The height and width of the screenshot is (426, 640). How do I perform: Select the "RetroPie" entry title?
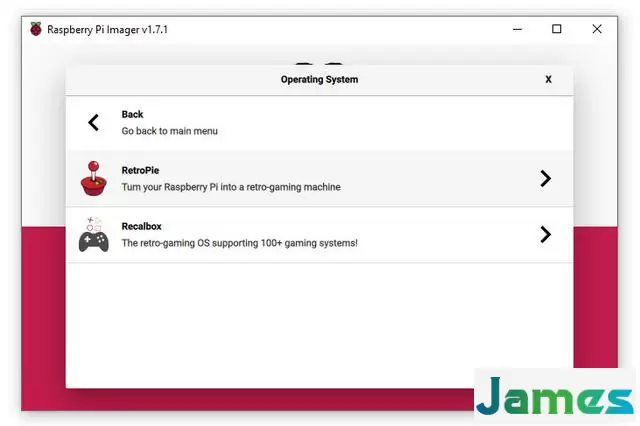[140, 170]
